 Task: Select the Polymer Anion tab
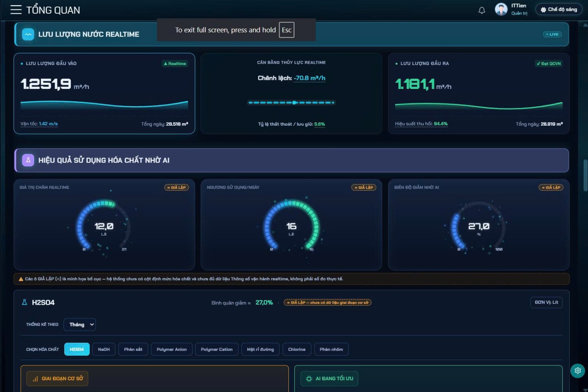pos(172,349)
